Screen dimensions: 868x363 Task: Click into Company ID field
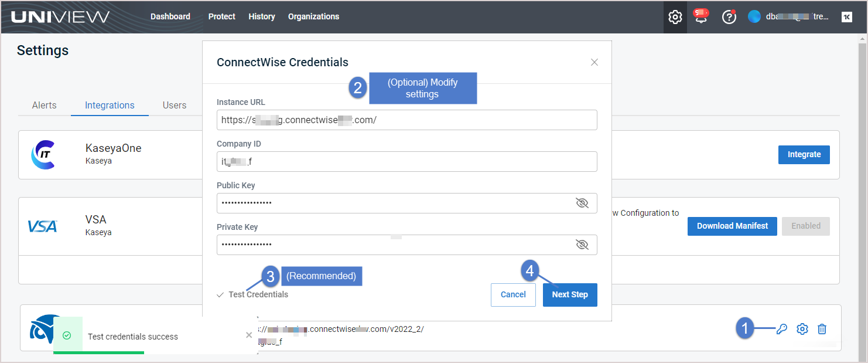pos(407,161)
